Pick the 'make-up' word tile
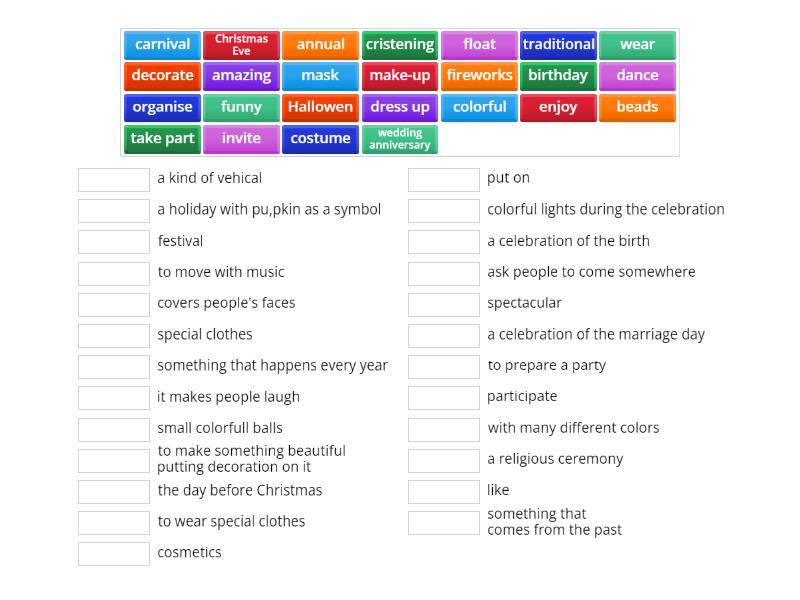 pos(399,76)
